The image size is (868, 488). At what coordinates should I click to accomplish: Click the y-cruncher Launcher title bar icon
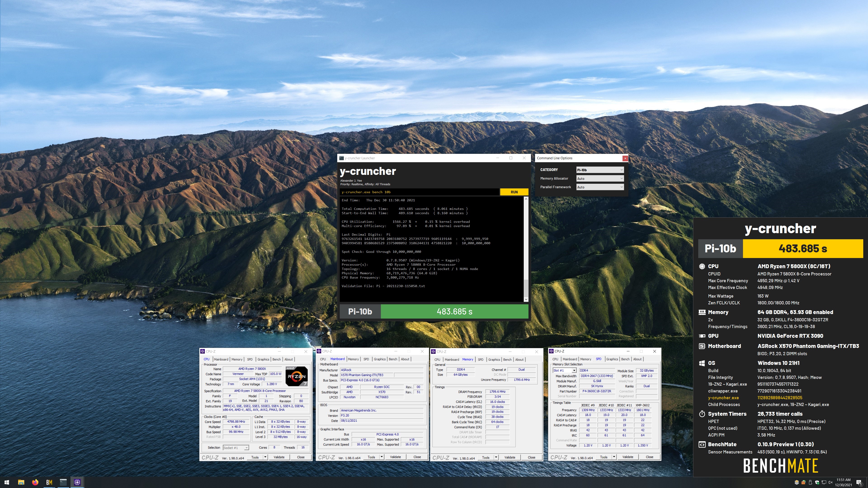tap(341, 158)
